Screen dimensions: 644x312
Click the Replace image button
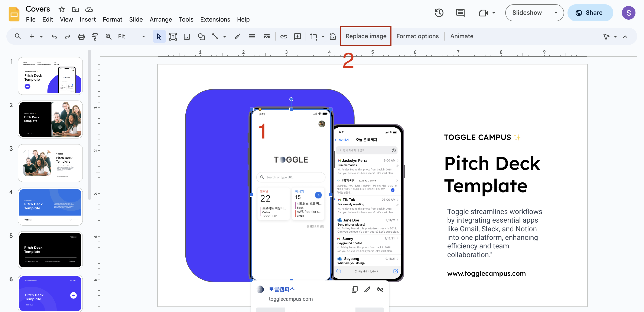pyautogui.click(x=366, y=36)
